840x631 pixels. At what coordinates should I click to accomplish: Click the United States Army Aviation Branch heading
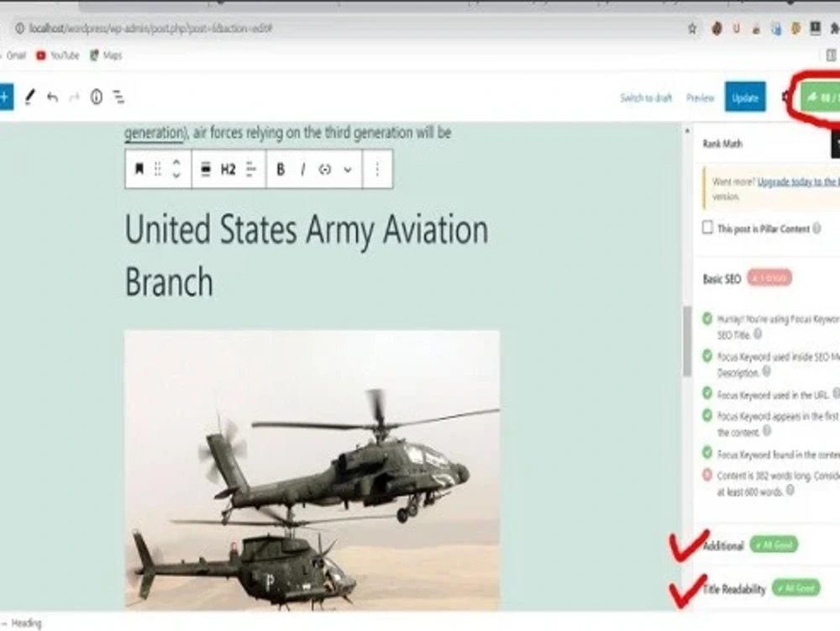pyautogui.click(x=307, y=255)
